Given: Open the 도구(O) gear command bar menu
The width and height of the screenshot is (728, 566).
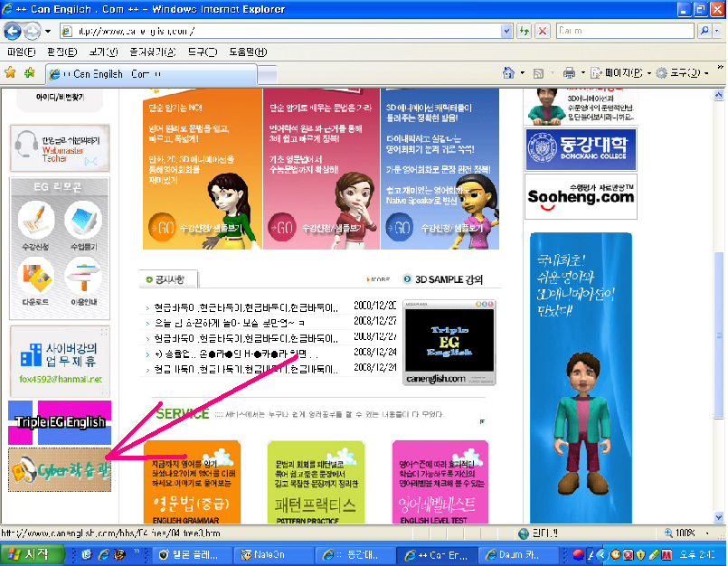Looking at the screenshot, I should (682, 73).
